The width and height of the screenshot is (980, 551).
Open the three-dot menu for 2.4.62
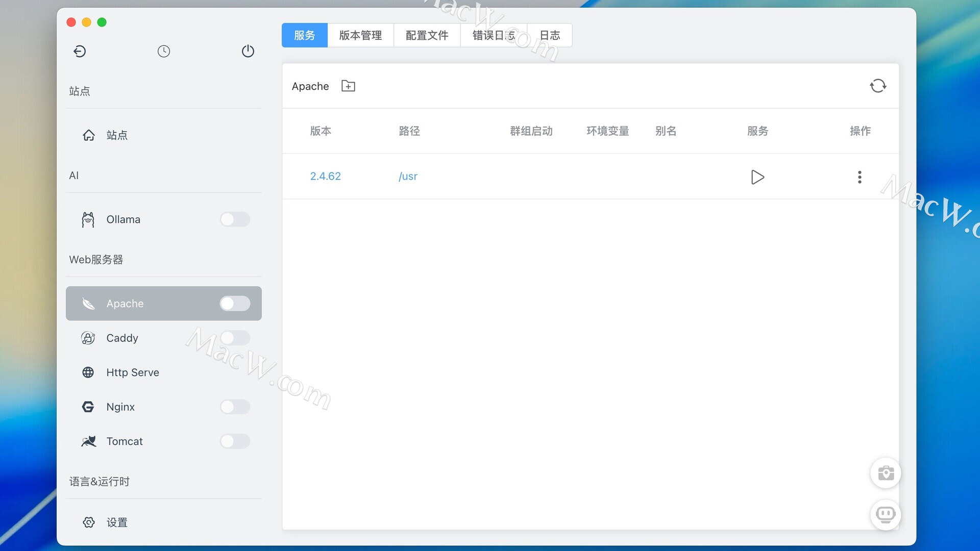click(x=860, y=177)
